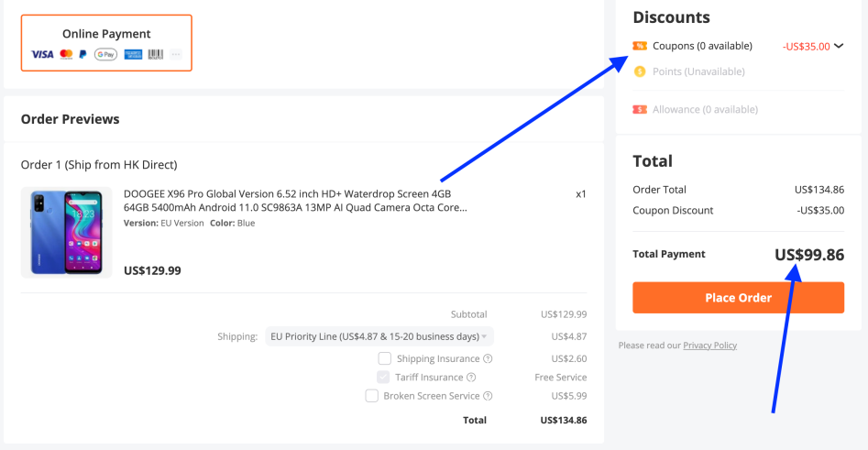868x450 pixels.
Task: Click the US$2.60 shipping insurance price
Action: coord(569,358)
